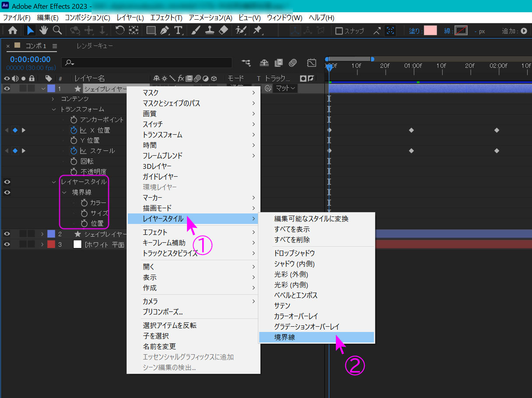Select the Eraser tool
The width and height of the screenshot is (532, 398).
click(x=223, y=30)
